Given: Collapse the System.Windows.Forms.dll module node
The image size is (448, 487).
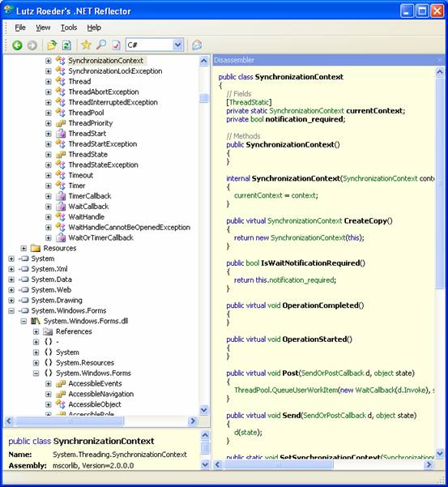Looking at the screenshot, I should [23, 321].
